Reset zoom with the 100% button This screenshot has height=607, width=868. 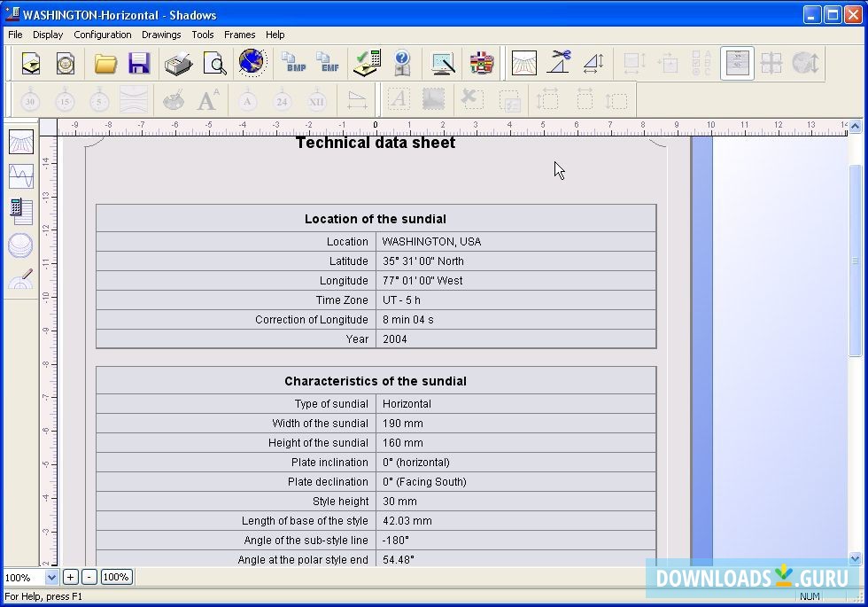[116, 577]
